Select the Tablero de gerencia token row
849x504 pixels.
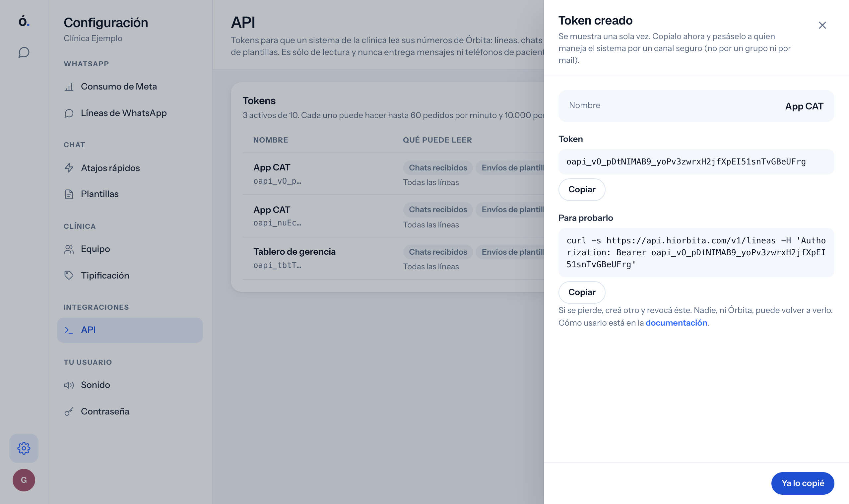point(393,258)
